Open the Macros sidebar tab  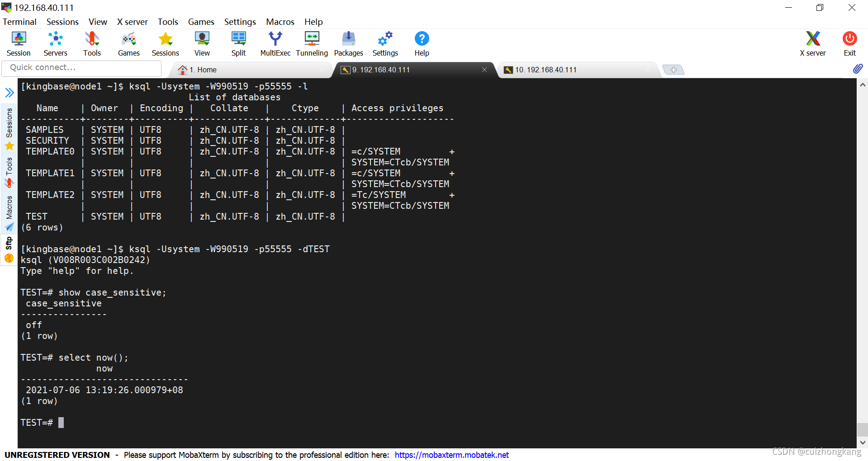click(9, 213)
